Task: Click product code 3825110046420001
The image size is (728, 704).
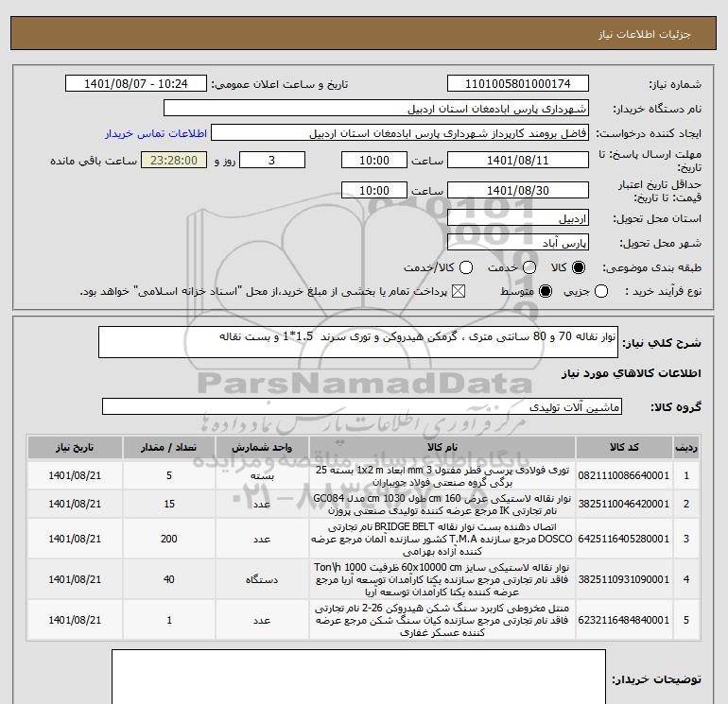Action: click(624, 504)
